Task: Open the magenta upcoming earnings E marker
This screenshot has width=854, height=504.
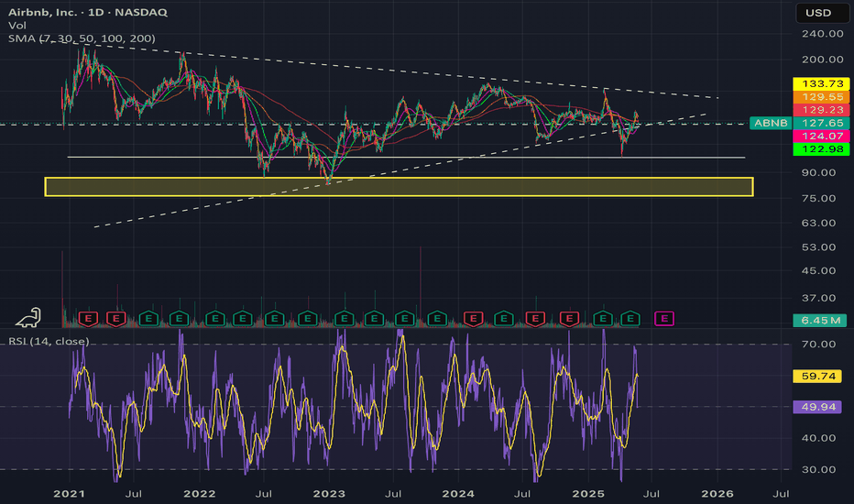Action: 664,319
